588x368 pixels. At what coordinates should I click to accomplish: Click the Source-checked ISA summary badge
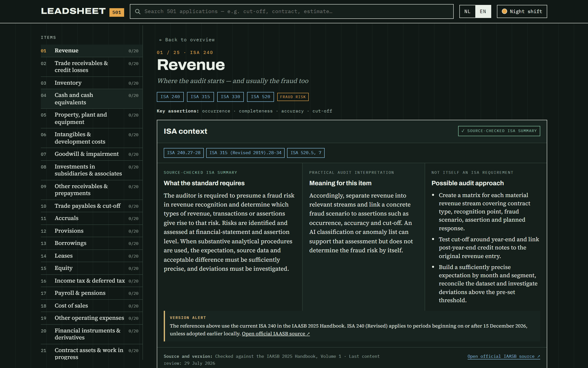pos(499,131)
